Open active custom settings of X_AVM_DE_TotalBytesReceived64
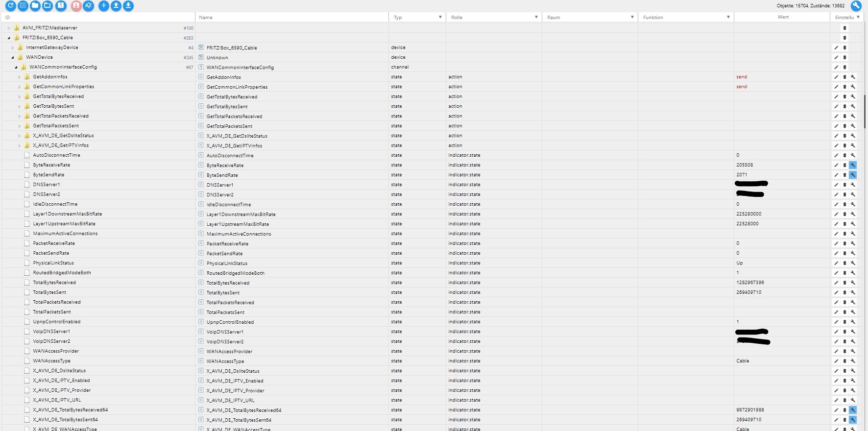868x431 pixels. [853, 410]
